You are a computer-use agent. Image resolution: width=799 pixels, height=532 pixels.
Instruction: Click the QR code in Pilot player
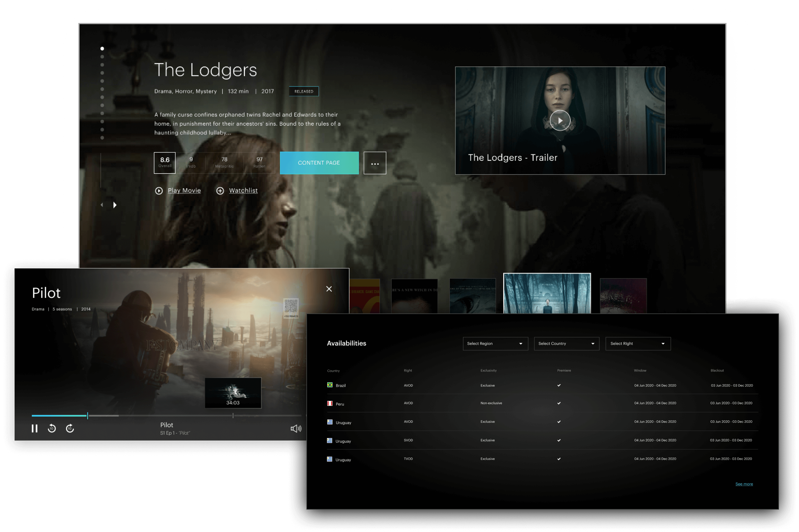coord(291,308)
